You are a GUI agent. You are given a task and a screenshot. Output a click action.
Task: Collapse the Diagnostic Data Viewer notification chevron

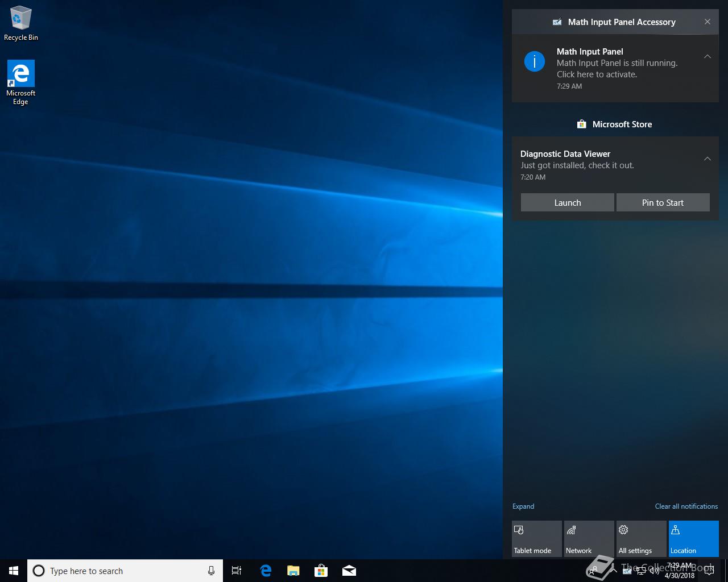coord(707,159)
